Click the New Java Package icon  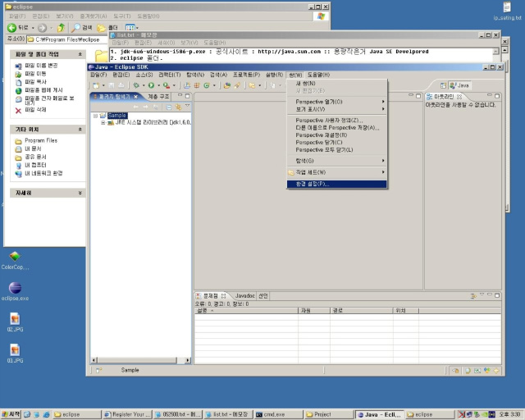click(x=197, y=85)
